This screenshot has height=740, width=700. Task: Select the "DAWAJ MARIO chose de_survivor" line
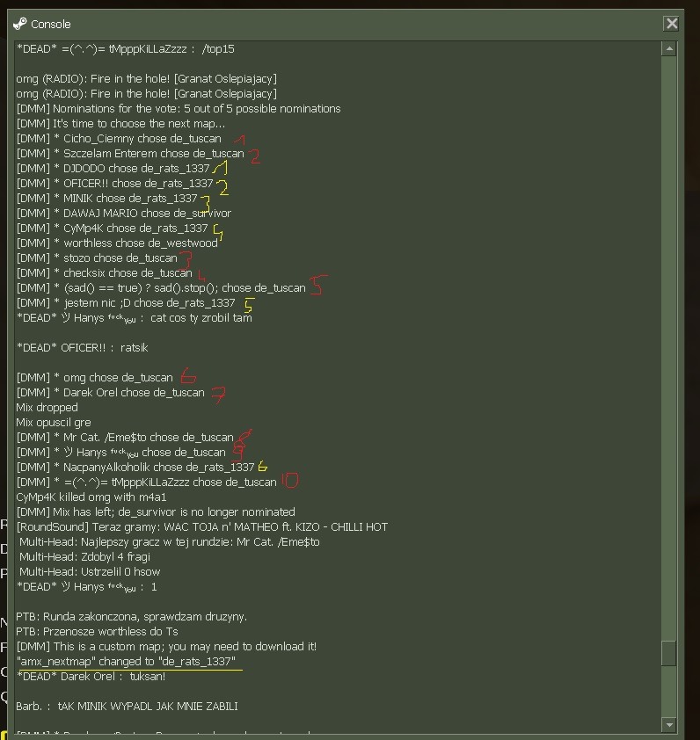[123, 214]
